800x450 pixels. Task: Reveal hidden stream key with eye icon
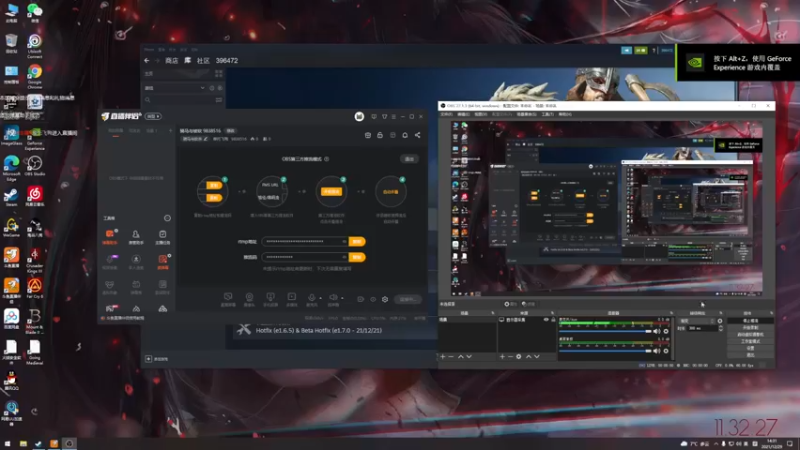[344, 257]
